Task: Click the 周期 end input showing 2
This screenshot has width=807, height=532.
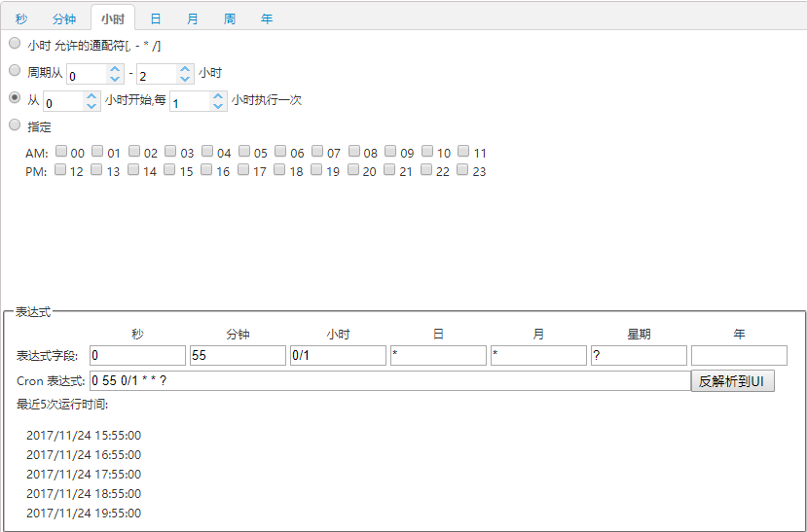Action: point(158,74)
